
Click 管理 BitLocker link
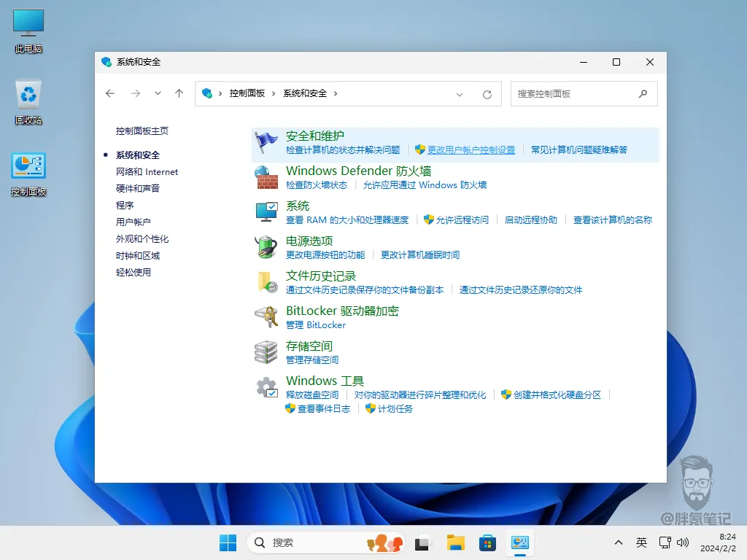coord(315,324)
